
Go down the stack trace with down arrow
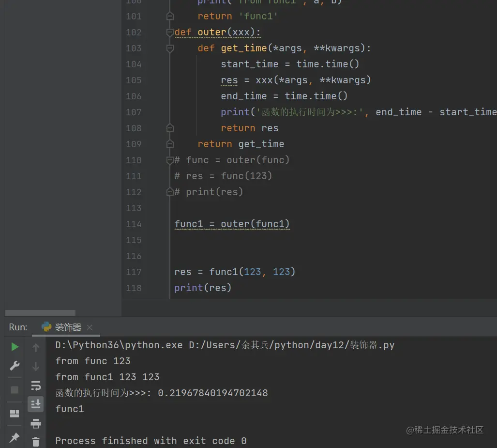coord(36,367)
